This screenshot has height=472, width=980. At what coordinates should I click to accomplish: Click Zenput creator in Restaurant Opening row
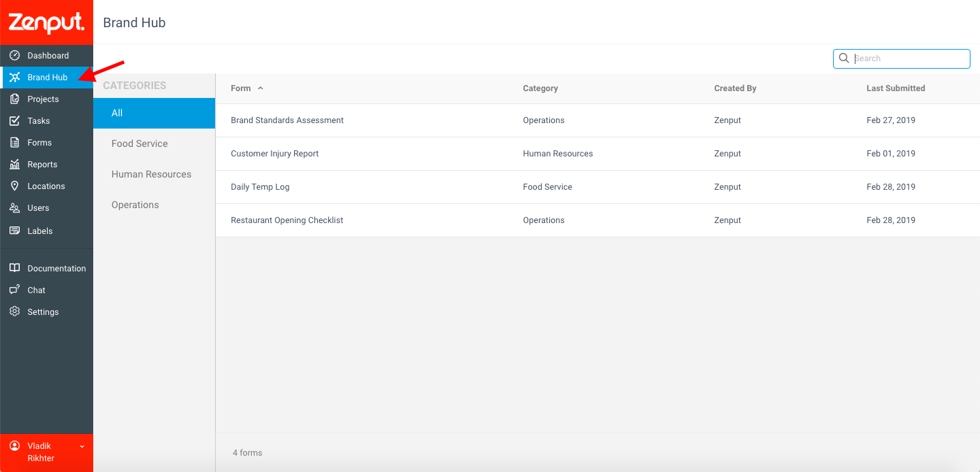point(728,220)
